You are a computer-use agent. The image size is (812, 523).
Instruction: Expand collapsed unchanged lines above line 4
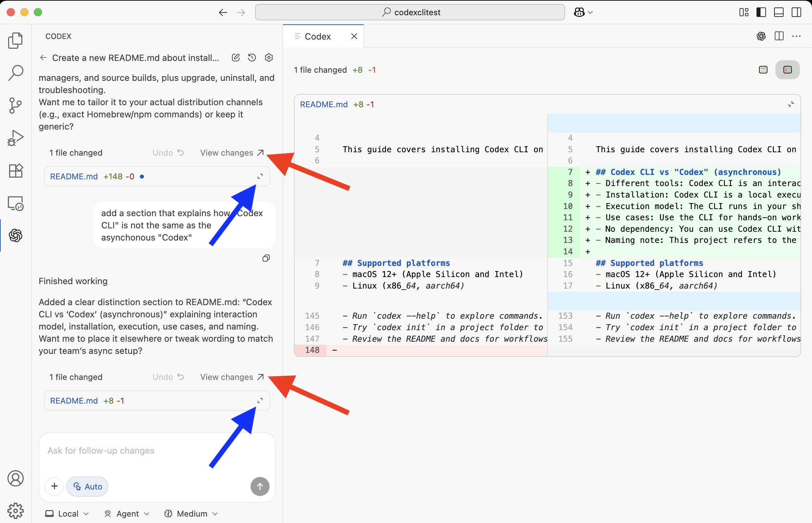click(674, 123)
